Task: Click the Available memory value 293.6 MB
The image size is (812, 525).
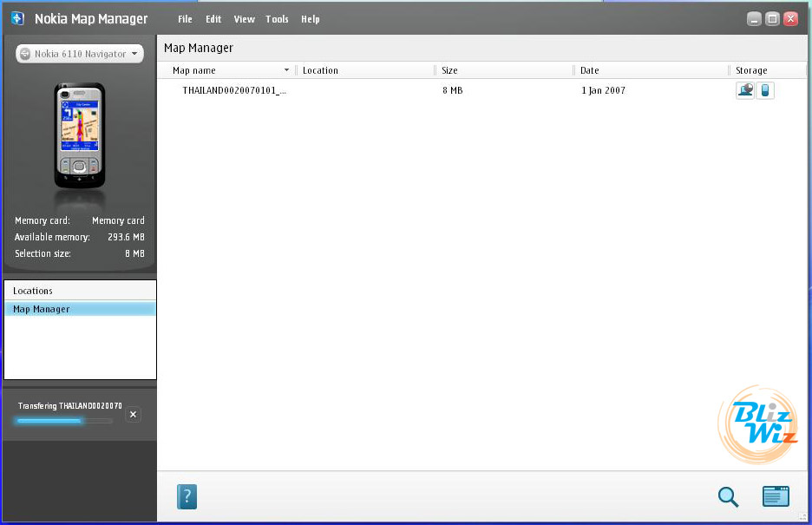Action: (x=126, y=237)
